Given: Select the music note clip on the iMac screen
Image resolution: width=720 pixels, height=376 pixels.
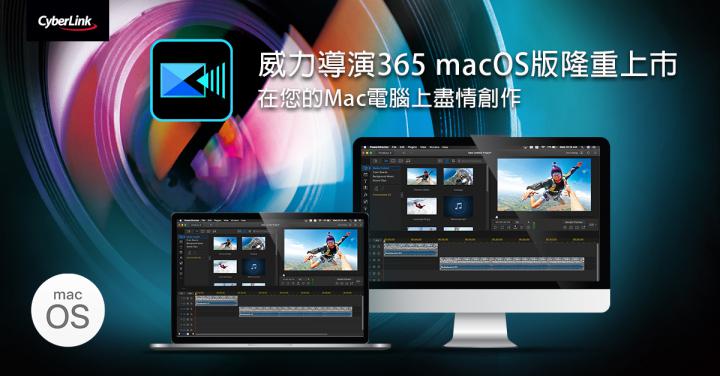Looking at the screenshot, I should click(458, 207).
